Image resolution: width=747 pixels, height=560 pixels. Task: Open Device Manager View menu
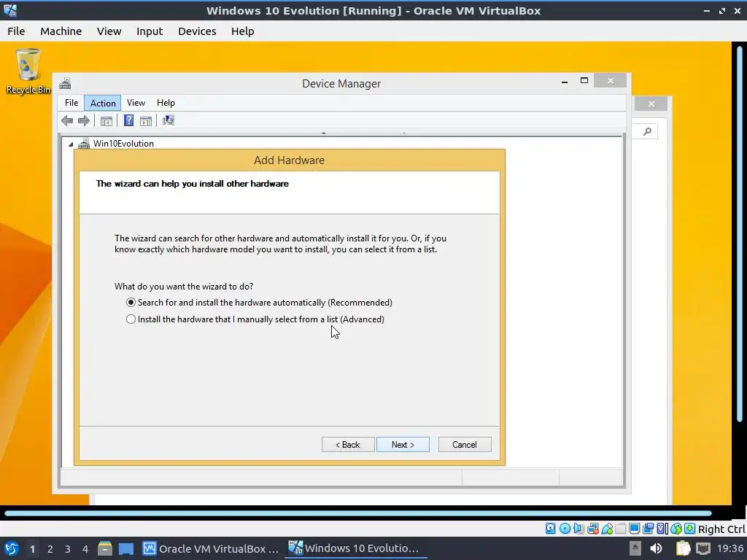(136, 103)
